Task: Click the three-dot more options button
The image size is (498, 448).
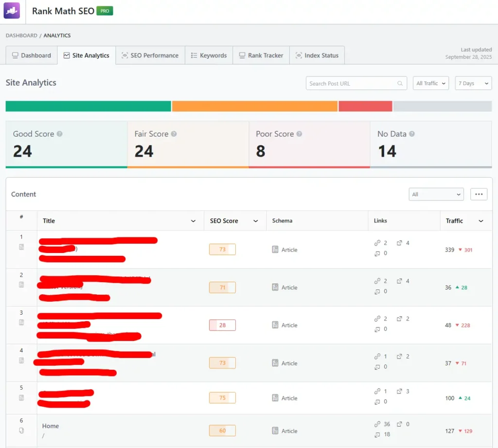Action: pos(479,195)
